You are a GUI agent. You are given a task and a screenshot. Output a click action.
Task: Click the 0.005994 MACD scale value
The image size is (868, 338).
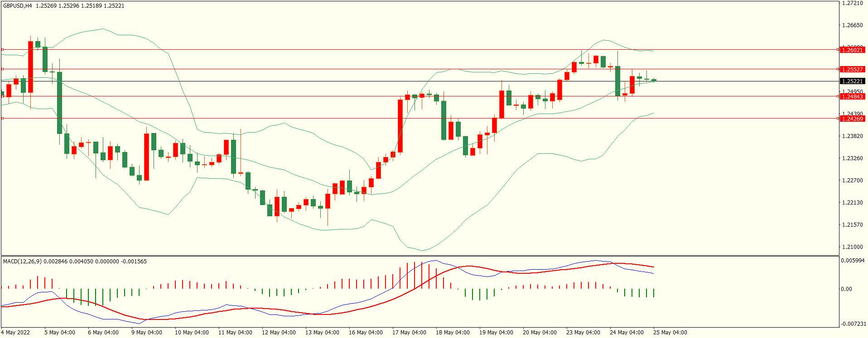(853, 261)
